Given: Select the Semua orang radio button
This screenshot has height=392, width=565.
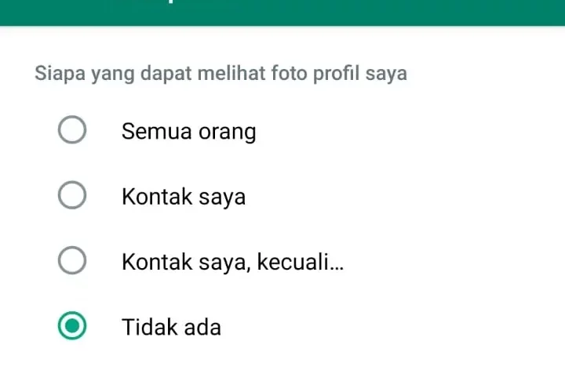Looking at the screenshot, I should pyautogui.click(x=72, y=129).
